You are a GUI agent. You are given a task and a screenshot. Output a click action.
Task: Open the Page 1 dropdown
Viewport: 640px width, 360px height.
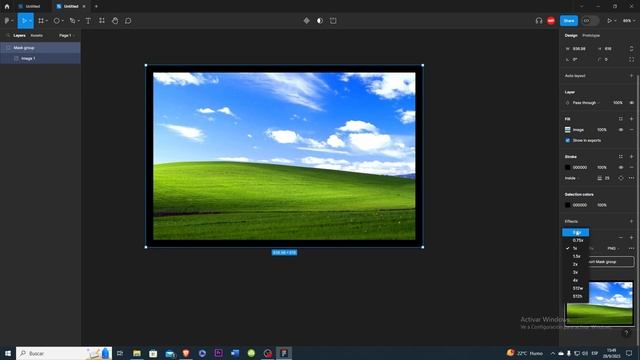tap(66, 36)
